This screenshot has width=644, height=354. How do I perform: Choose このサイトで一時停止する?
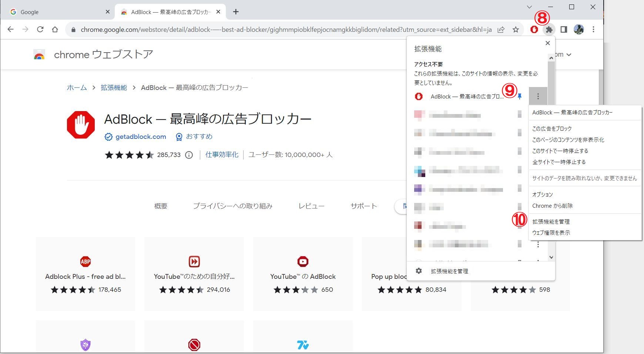[585, 151]
